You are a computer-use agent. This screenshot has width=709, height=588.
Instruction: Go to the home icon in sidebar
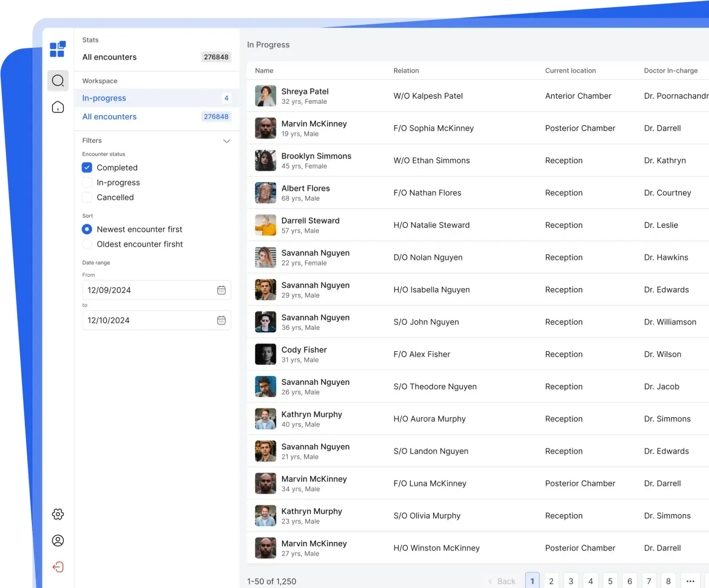pos(58,107)
